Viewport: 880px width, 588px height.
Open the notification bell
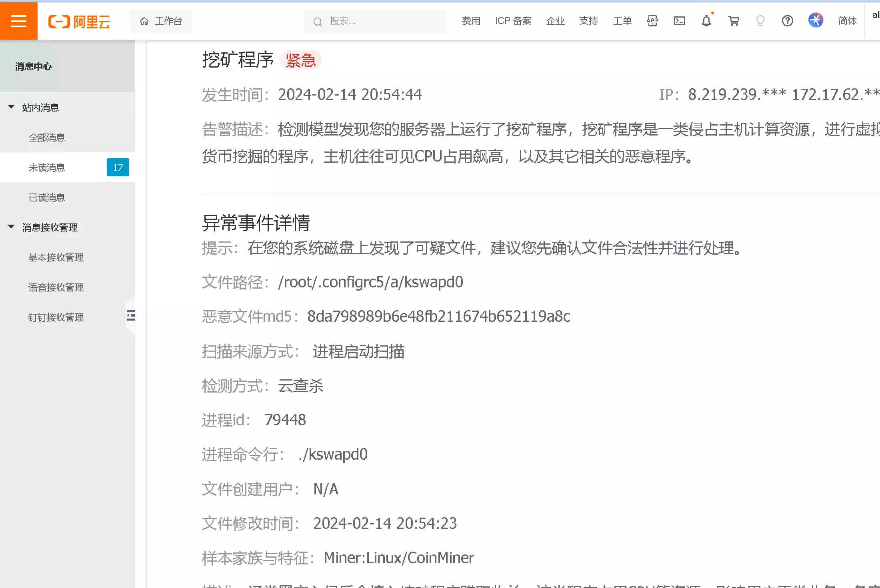tap(706, 21)
